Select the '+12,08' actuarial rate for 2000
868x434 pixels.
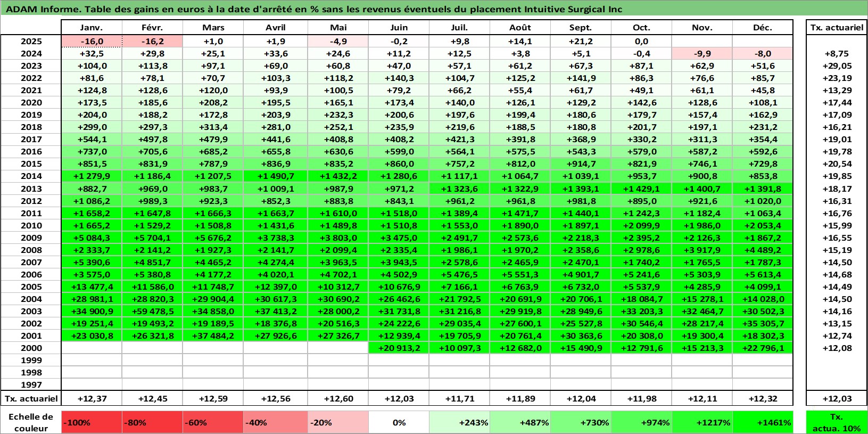[837, 348]
